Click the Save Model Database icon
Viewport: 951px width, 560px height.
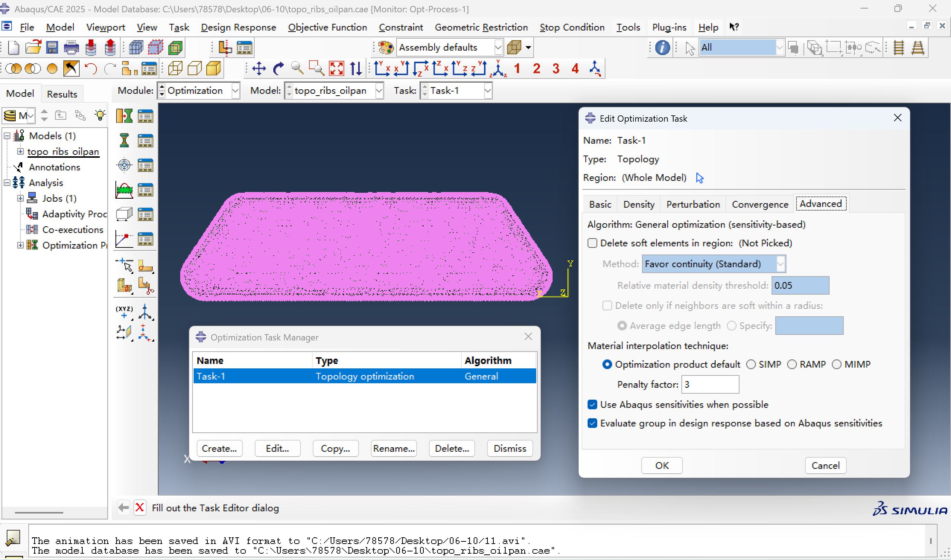click(52, 48)
